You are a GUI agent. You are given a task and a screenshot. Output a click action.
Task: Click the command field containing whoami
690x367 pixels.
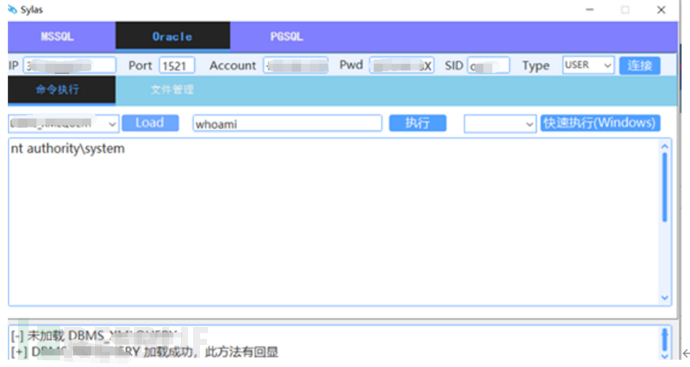tap(287, 124)
